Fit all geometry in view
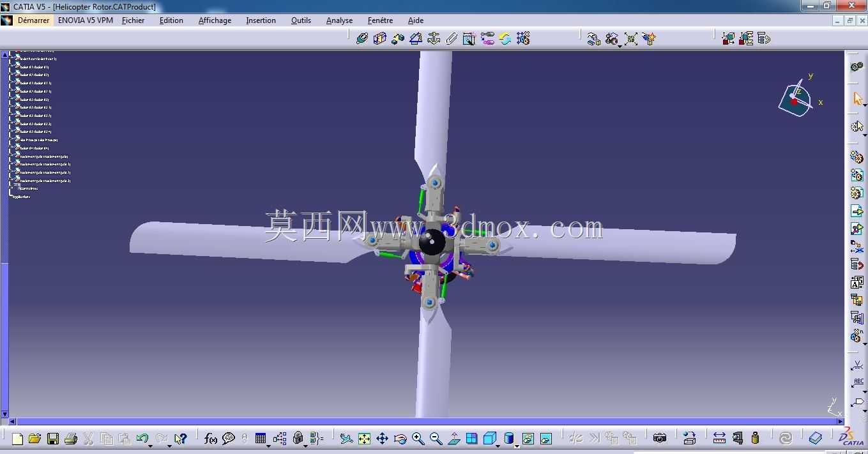 (x=364, y=439)
